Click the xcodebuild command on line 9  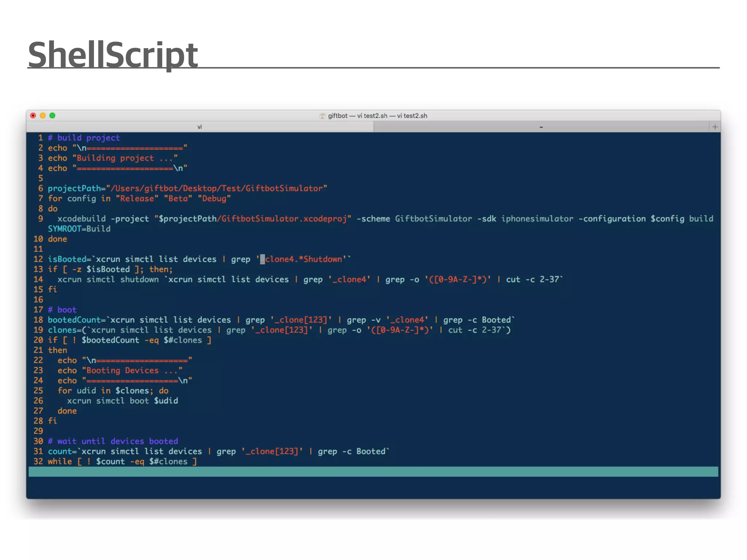[x=81, y=219]
